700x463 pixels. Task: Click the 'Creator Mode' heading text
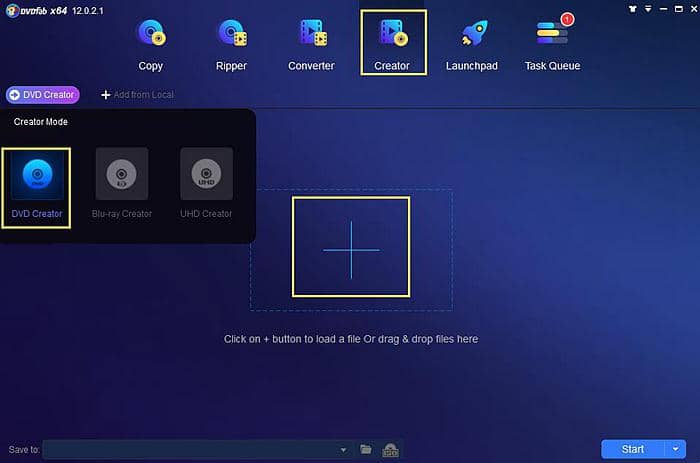click(41, 121)
